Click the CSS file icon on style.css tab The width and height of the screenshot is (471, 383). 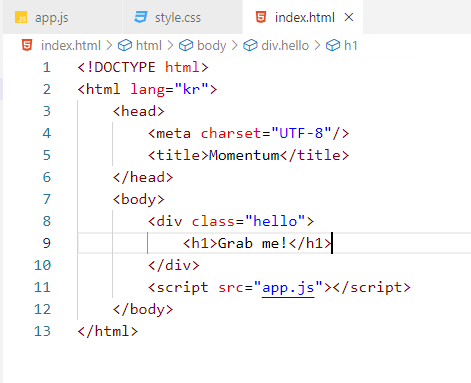(141, 17)
